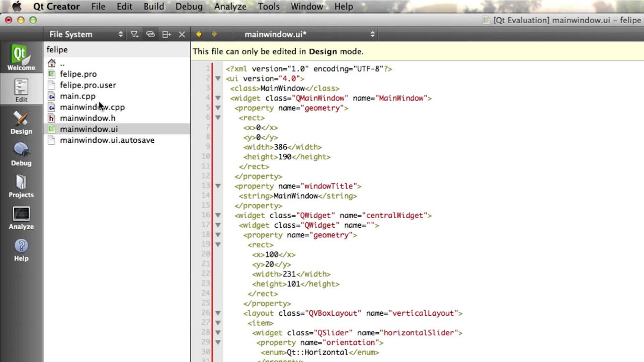Collapse QVBoxLayout fold on line 26

pos(218,313)
